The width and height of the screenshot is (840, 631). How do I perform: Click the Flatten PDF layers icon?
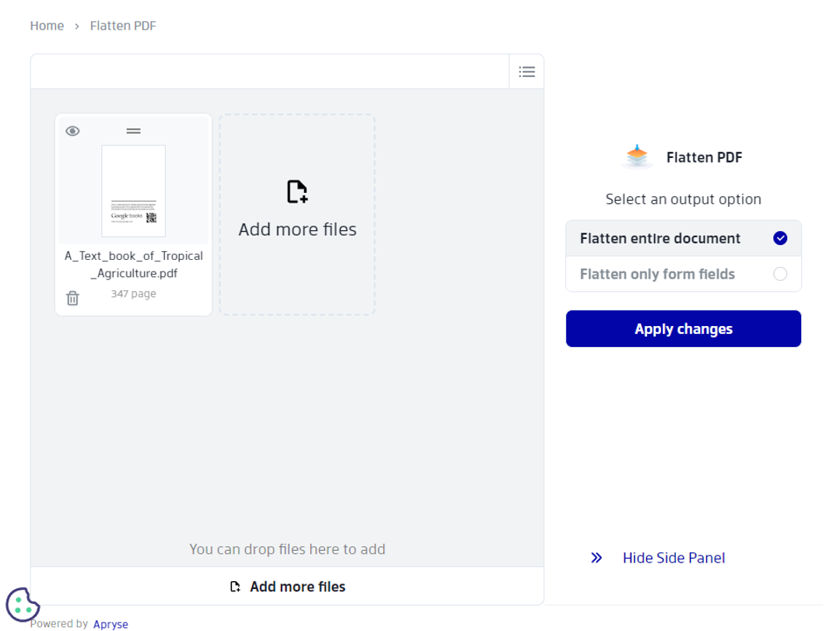635,156
